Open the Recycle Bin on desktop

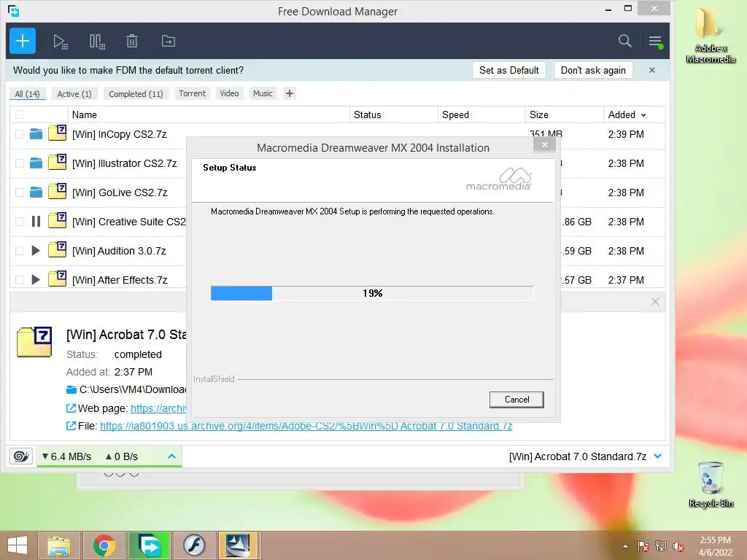[711, 484]
